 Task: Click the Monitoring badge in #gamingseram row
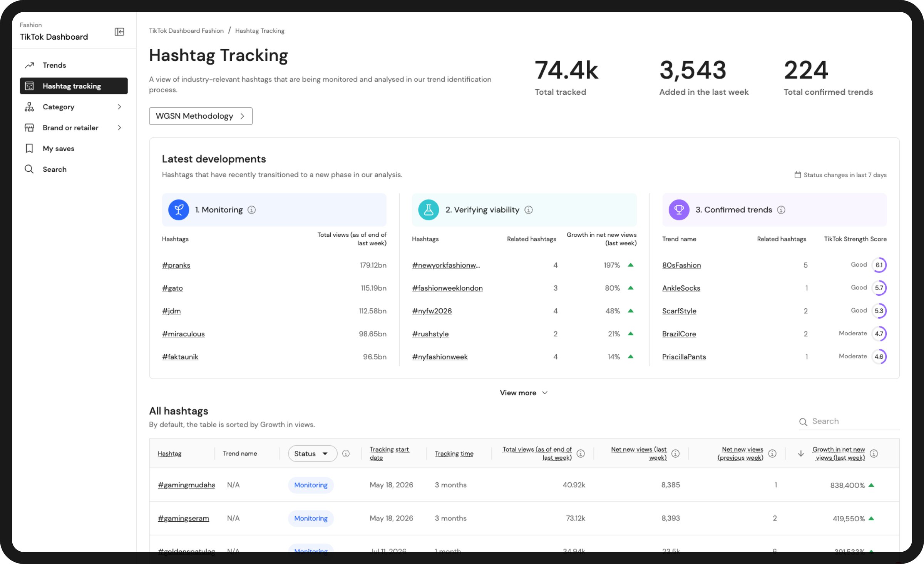[311, 518]
